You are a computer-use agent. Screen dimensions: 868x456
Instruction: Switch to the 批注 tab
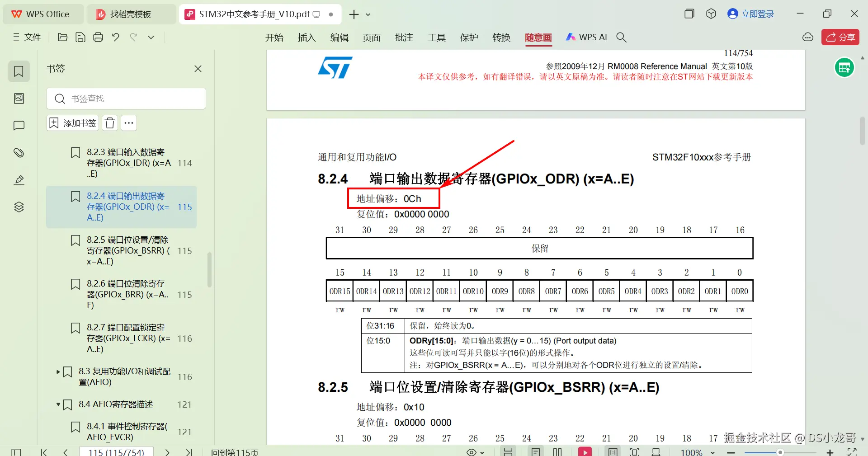pos(404,38)
